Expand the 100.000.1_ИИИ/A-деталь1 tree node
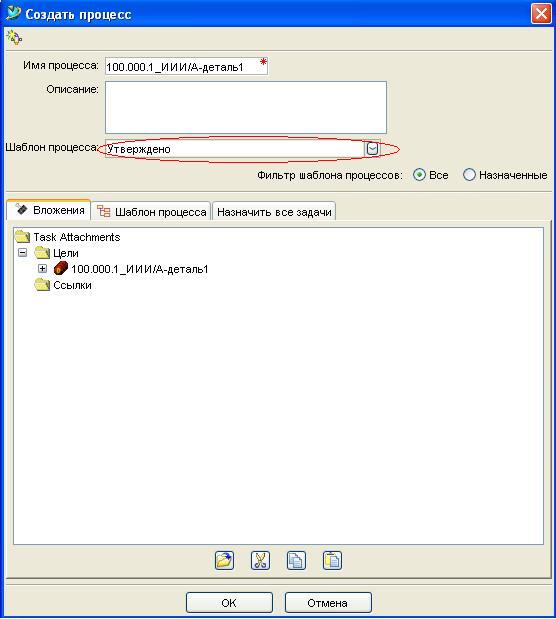 click(42, 269)
